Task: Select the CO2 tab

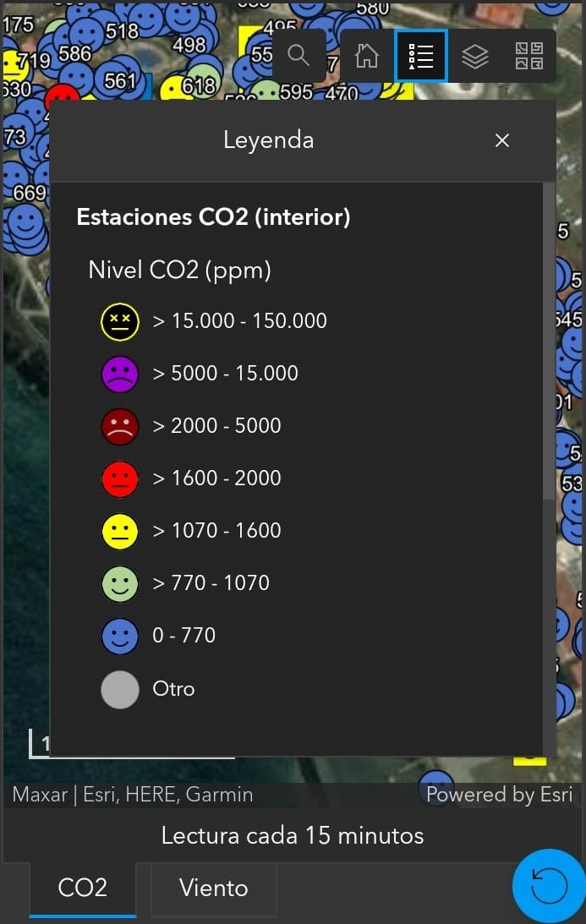Action: click(x=83, y=888)
